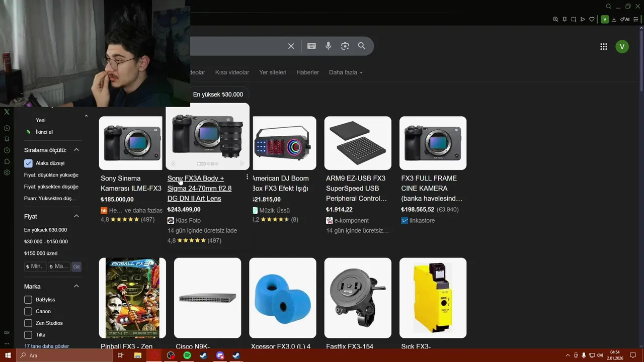This screenshot has width=644, height=362.
Task: Open the easy setup sliders icon
Action: pyautogui.click(x=636, y=19)
